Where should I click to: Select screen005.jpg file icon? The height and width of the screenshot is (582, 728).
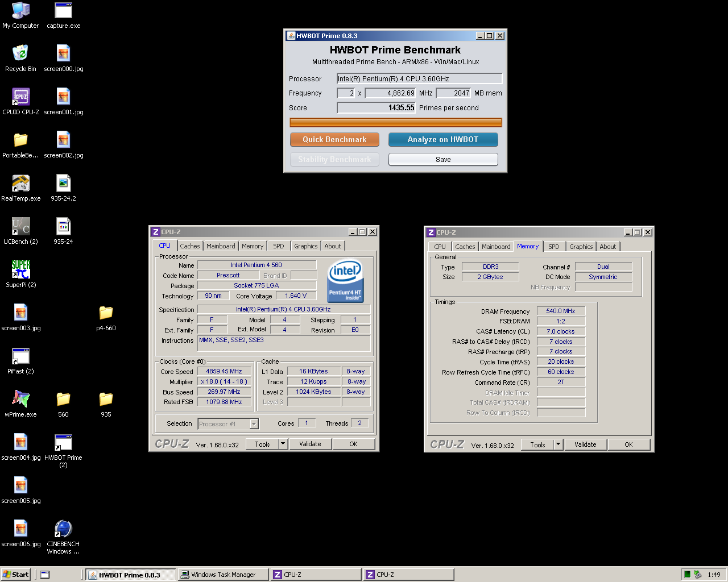click(x=20, y=490)
